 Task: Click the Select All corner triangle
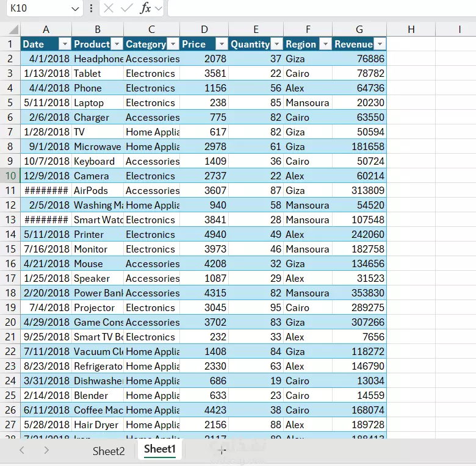point(13,29)
